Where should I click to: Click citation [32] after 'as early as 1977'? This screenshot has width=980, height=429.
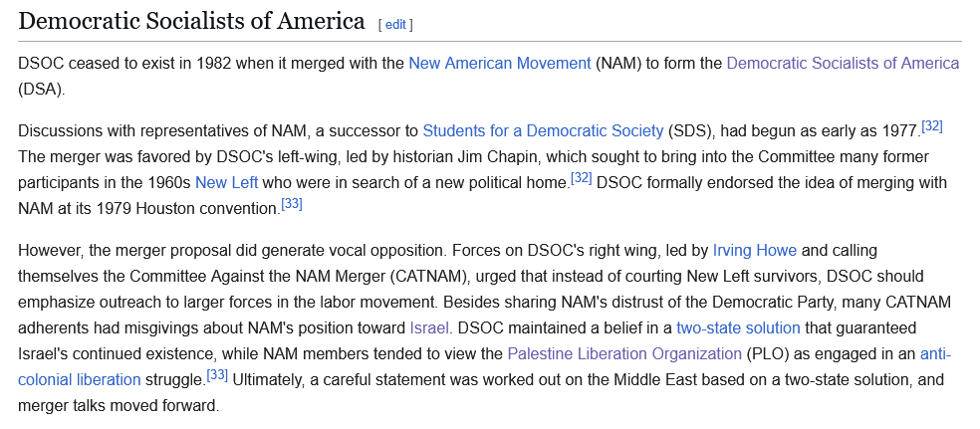932,125
